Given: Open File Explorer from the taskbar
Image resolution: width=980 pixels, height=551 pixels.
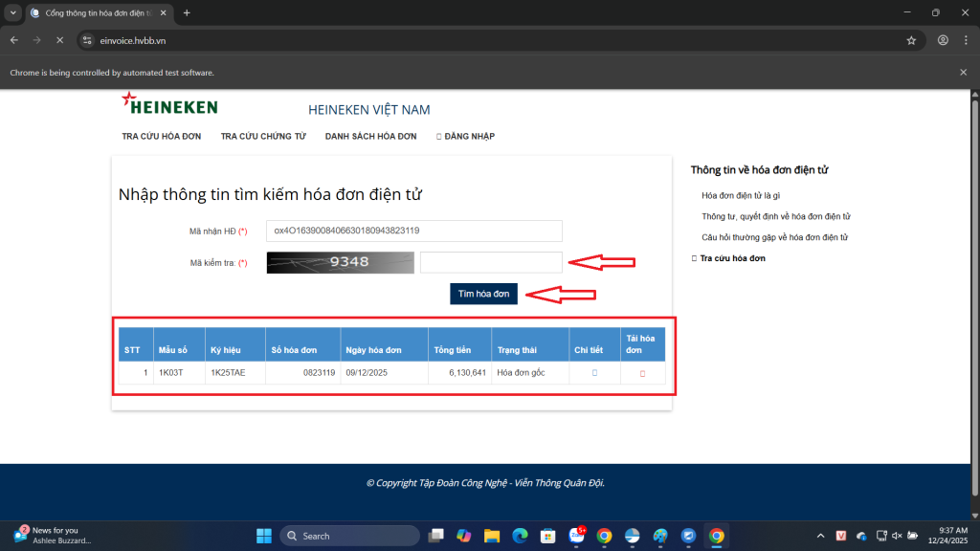Looking at the screenshot, I should [492, 536].
